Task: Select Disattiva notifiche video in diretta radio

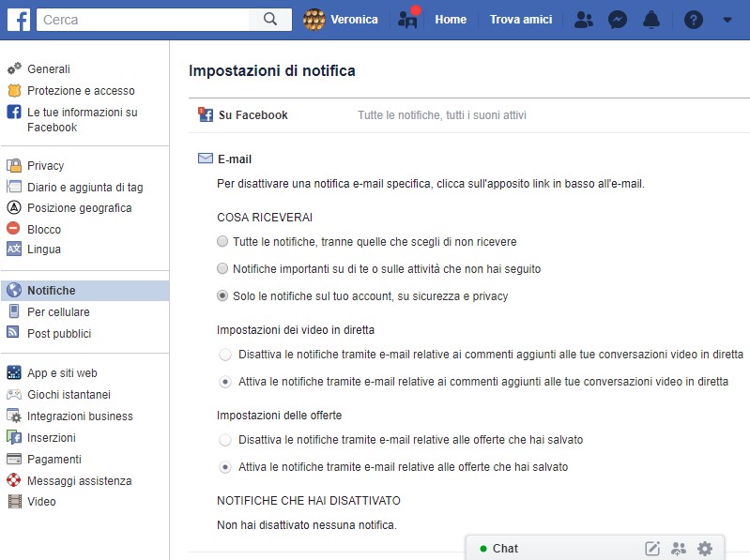Action: point(224,355)
